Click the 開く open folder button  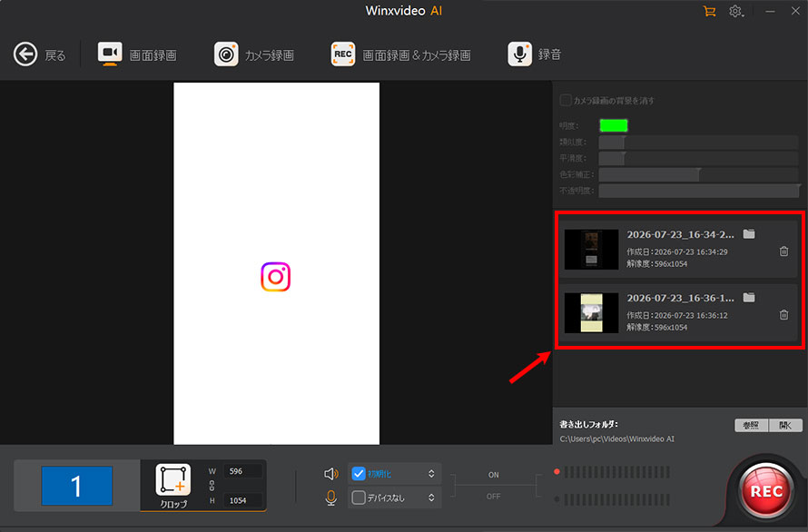pos(785,425)
